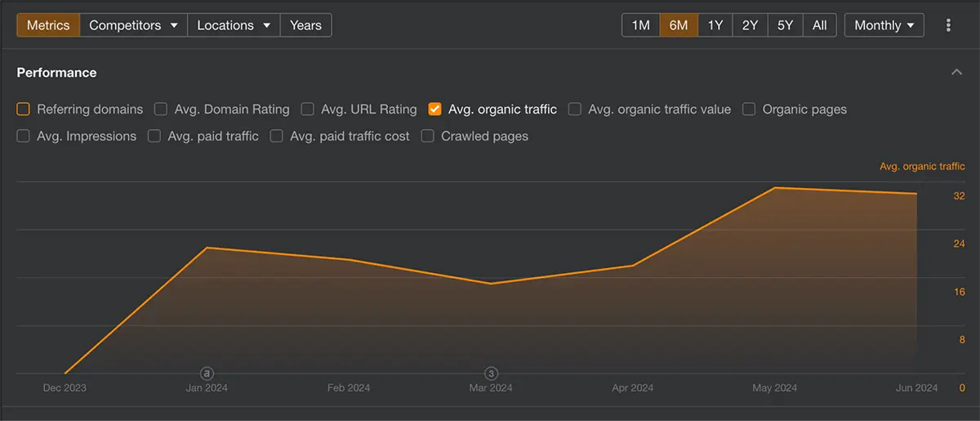
Task: Open the Locations dropdown
Action: (x=234, y=25)
